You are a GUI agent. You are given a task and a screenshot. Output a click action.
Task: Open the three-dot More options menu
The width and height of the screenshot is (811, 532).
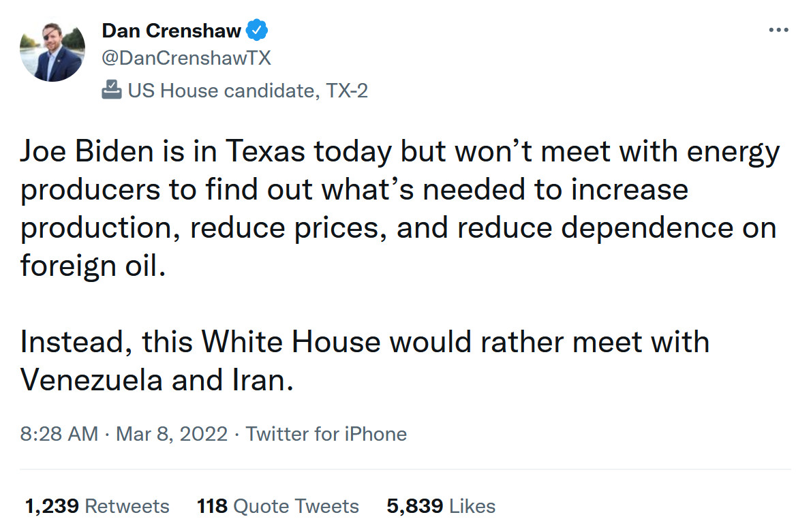pos(778,30)
